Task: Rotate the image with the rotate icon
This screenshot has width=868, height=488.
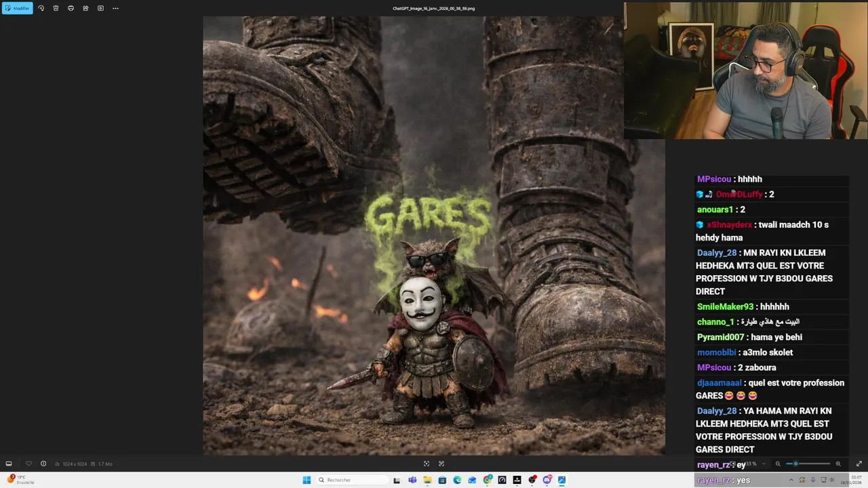Action: pos(41,8)
